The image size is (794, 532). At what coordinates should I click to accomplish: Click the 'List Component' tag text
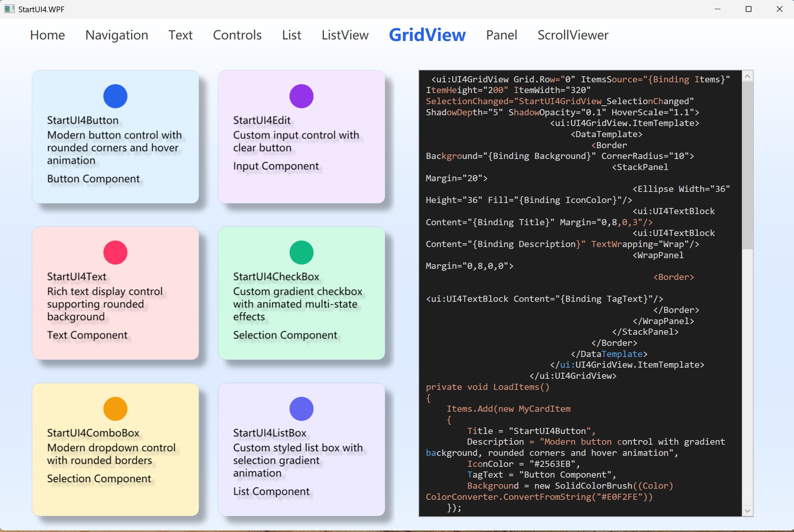(271, 491)
